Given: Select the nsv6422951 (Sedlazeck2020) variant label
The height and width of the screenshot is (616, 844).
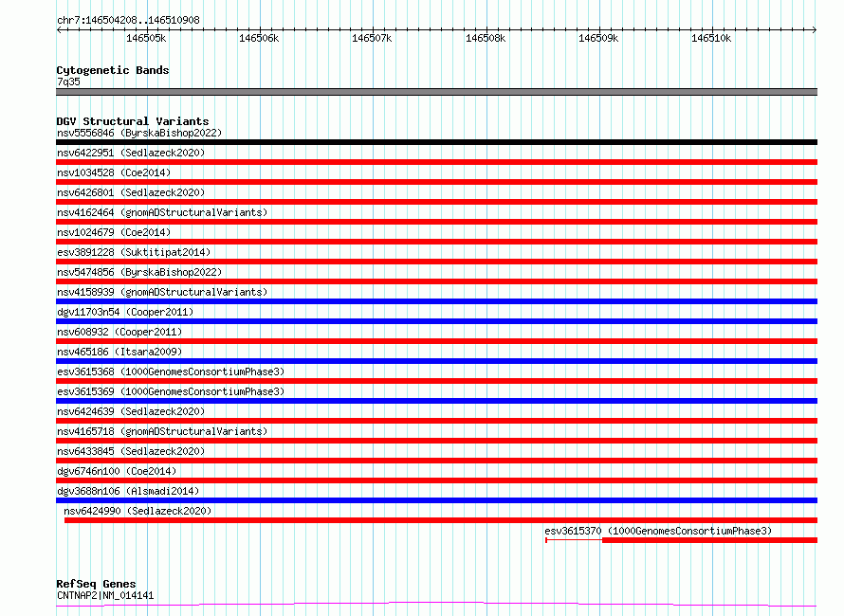Looking at the screenshot, I should tap(130, 153).
